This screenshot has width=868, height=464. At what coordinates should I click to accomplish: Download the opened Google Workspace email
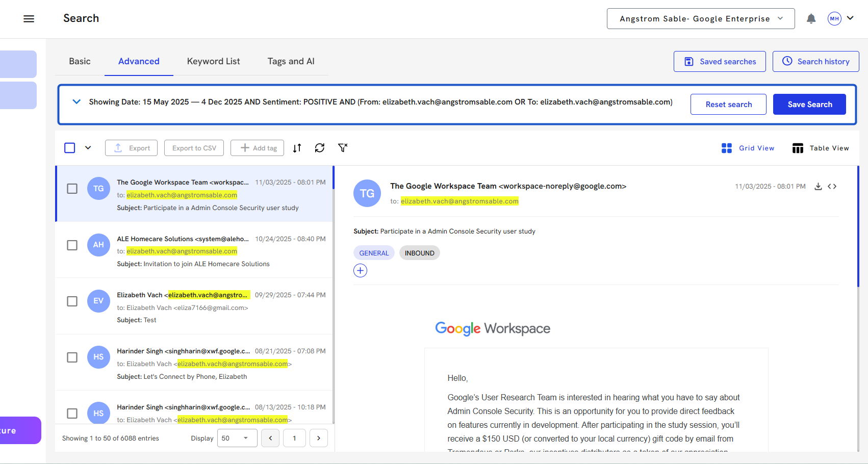click(x=818, y=187)
